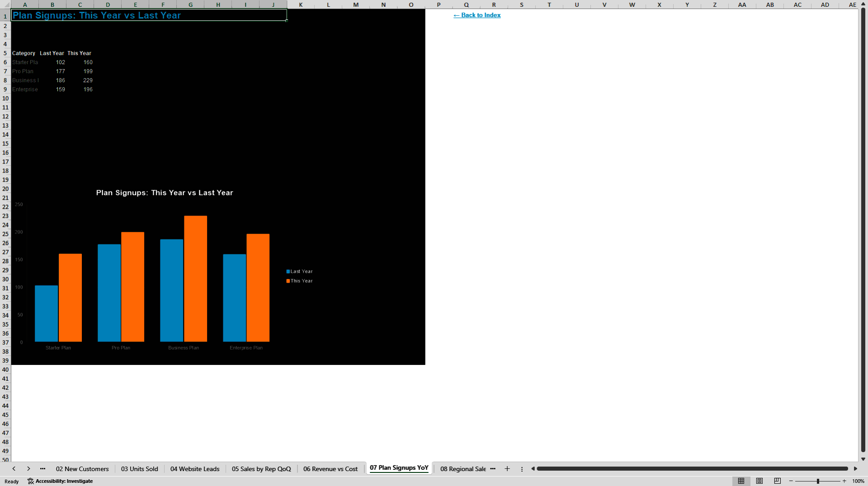Select the cell with value 177
The height and width of the screenshot is (486, 868).
click(52, 71)
